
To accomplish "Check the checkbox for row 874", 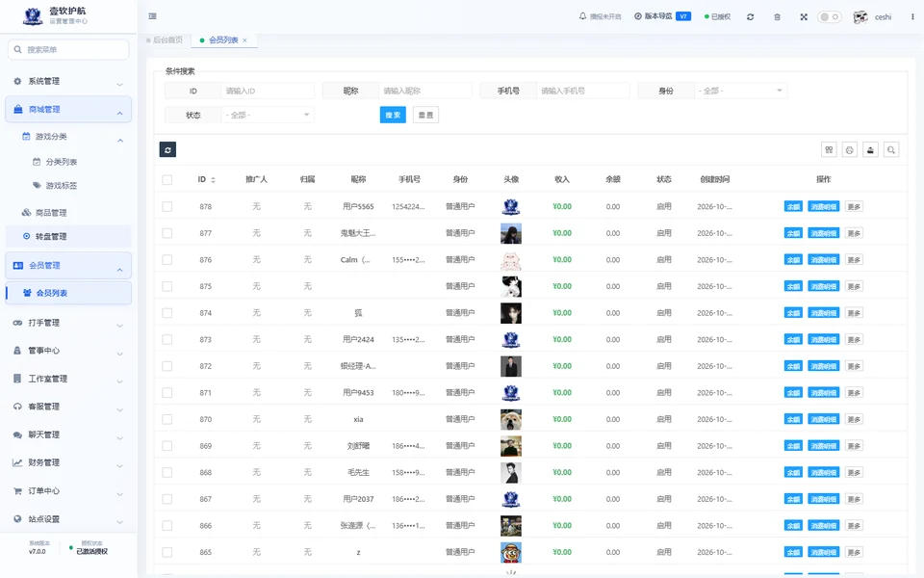I will coord(167,312).
